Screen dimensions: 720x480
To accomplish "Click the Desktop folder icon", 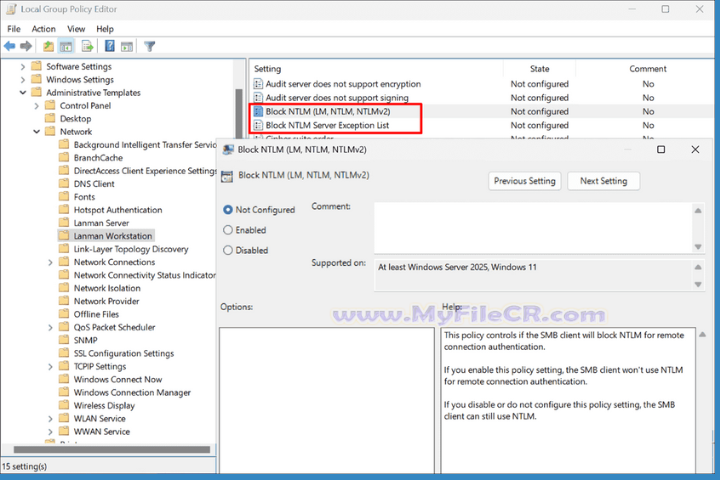I will tap(50, 119).
